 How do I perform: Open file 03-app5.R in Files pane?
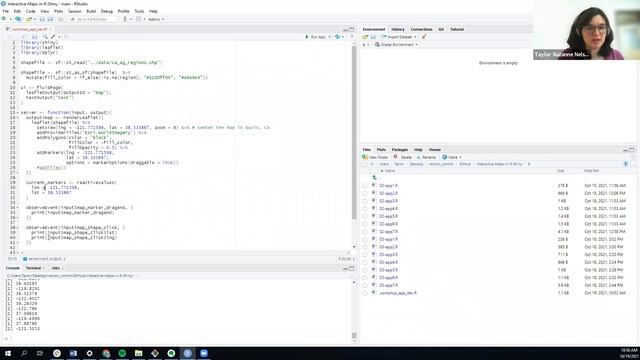click(388, 270)
